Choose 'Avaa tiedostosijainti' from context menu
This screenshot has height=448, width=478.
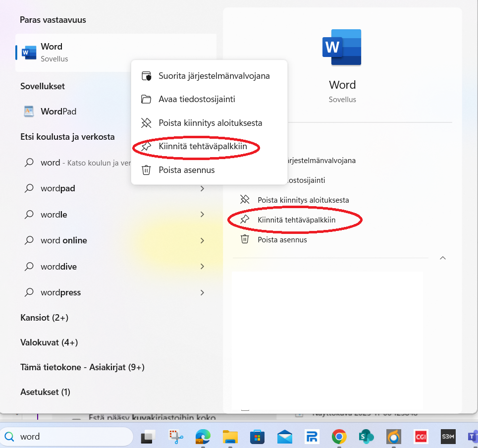197,99
